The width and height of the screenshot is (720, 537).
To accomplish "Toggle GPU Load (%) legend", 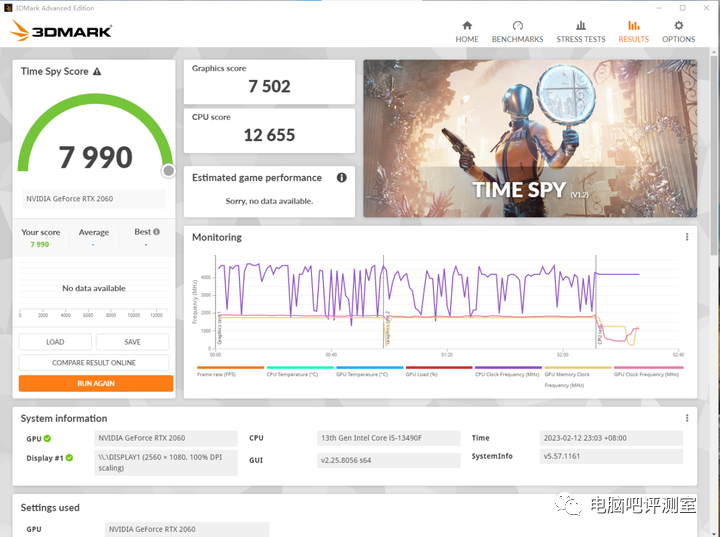I will 439,371.
